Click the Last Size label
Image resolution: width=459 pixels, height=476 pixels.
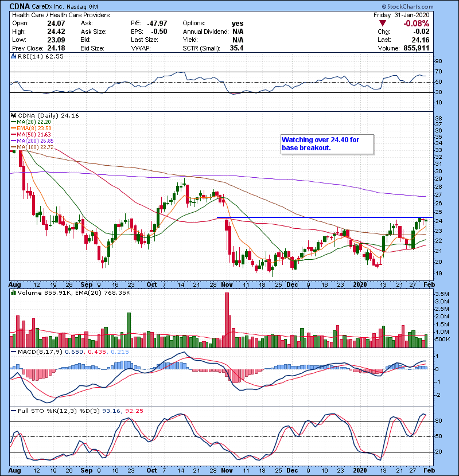tap(144, 40)
